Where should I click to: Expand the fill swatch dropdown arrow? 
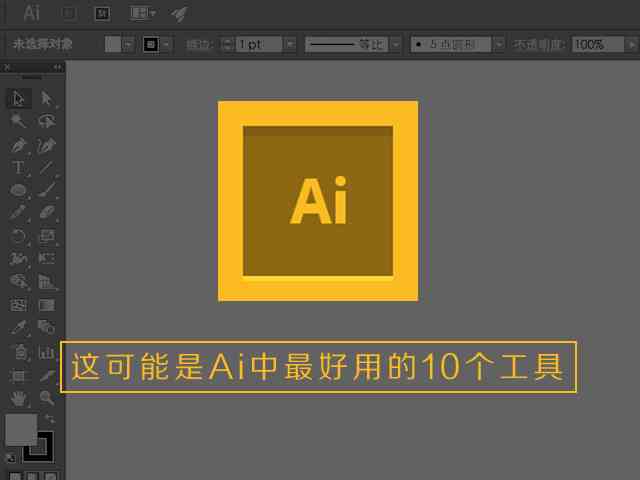click(128, 44)
